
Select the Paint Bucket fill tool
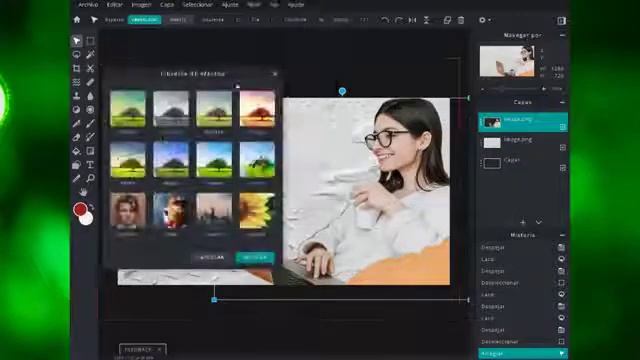pos(76,151)
